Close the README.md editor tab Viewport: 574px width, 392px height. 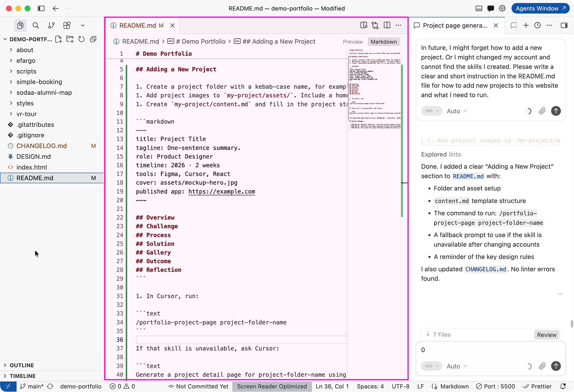tap(172, 25)
